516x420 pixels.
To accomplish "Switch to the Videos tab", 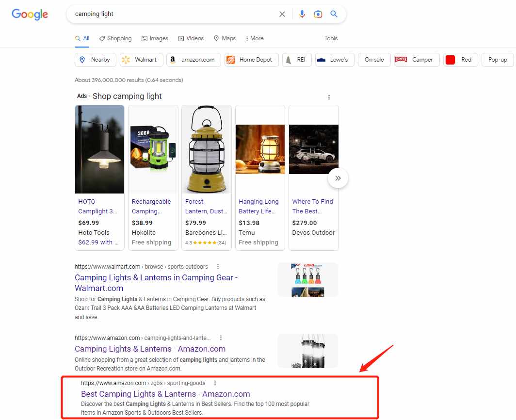I will tap(191, 38).
